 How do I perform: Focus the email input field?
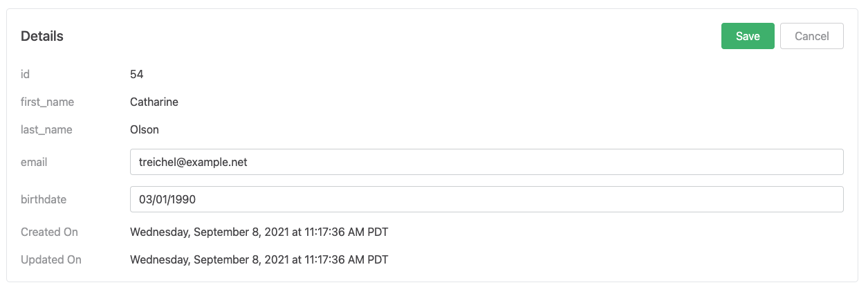(487, 162)
